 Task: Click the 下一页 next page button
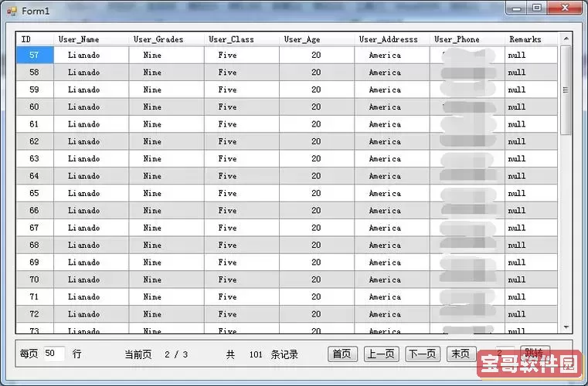pos(423,354)
